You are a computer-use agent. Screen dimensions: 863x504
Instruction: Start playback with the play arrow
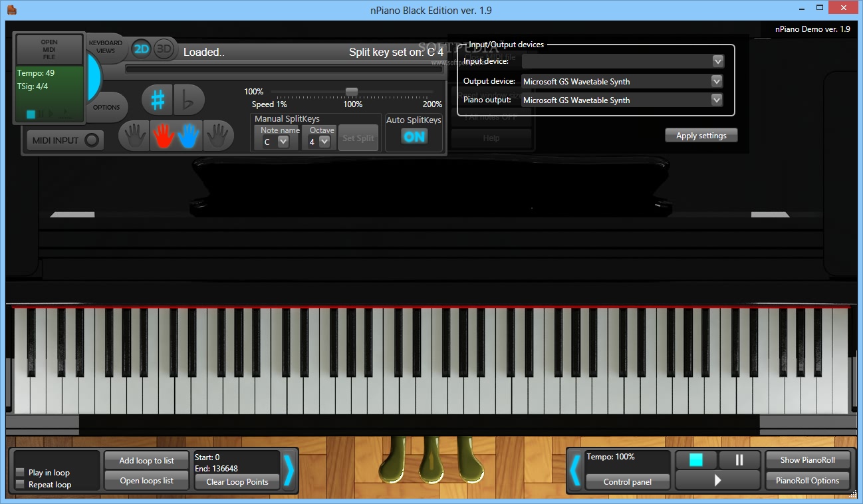[717, 480]
